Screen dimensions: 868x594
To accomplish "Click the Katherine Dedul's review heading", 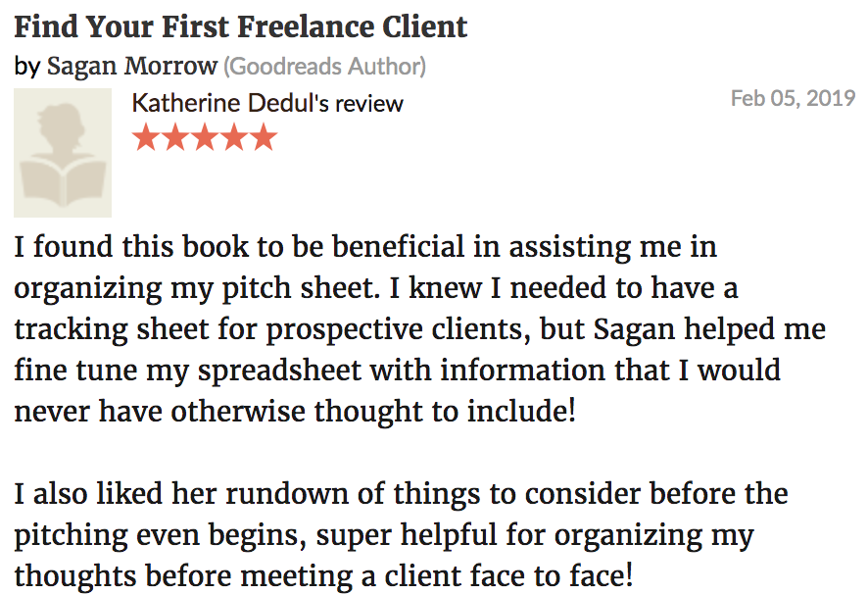I will 267,103.
